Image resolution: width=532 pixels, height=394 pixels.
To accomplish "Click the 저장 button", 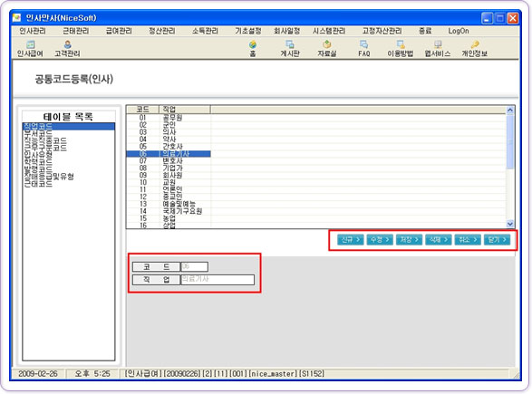I will [409, 240].
